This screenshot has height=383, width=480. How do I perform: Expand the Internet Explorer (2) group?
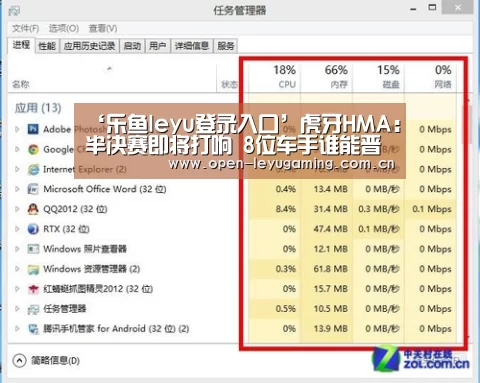17,169
